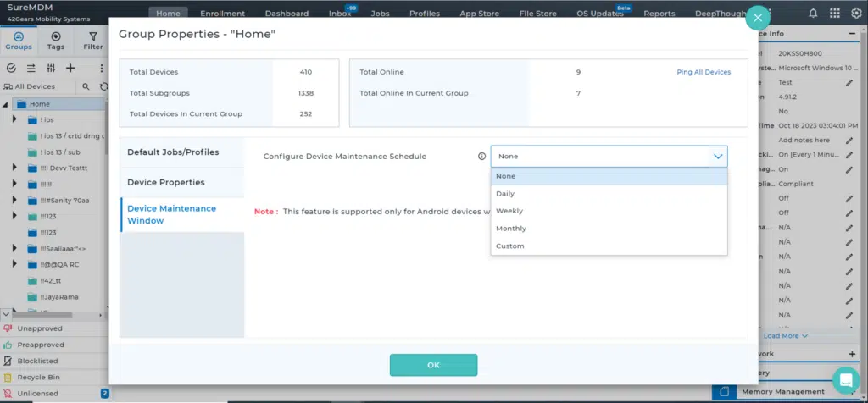Click the search icon beside All Devices
868x403 pixels.
click(86, 86)
